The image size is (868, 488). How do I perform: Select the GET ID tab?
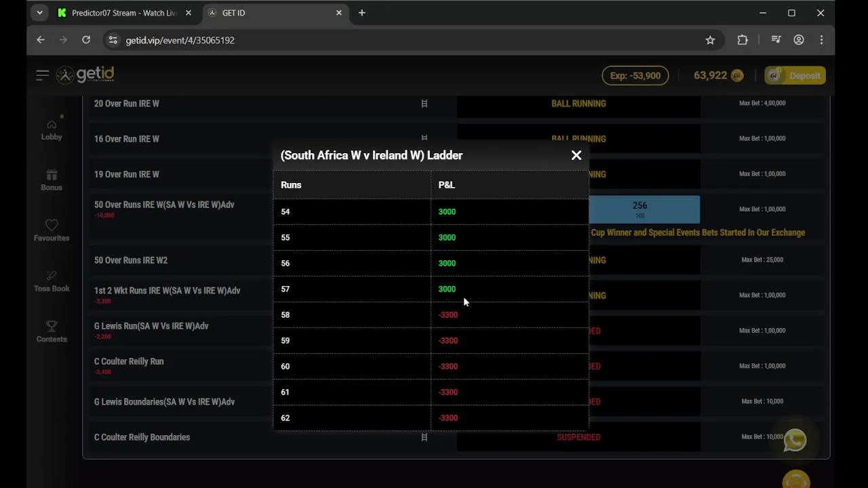[275, 13]
